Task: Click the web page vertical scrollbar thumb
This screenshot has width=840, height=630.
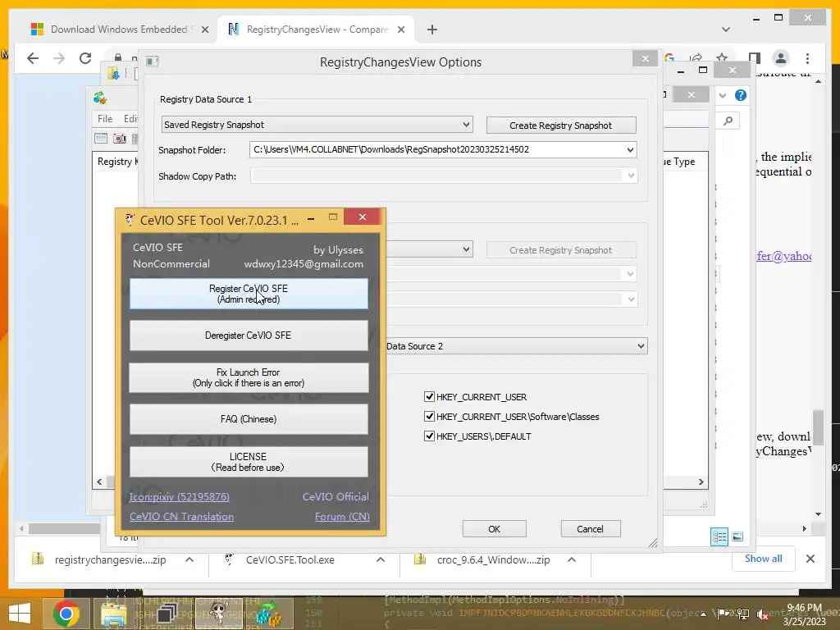Action: click(818, 426)
